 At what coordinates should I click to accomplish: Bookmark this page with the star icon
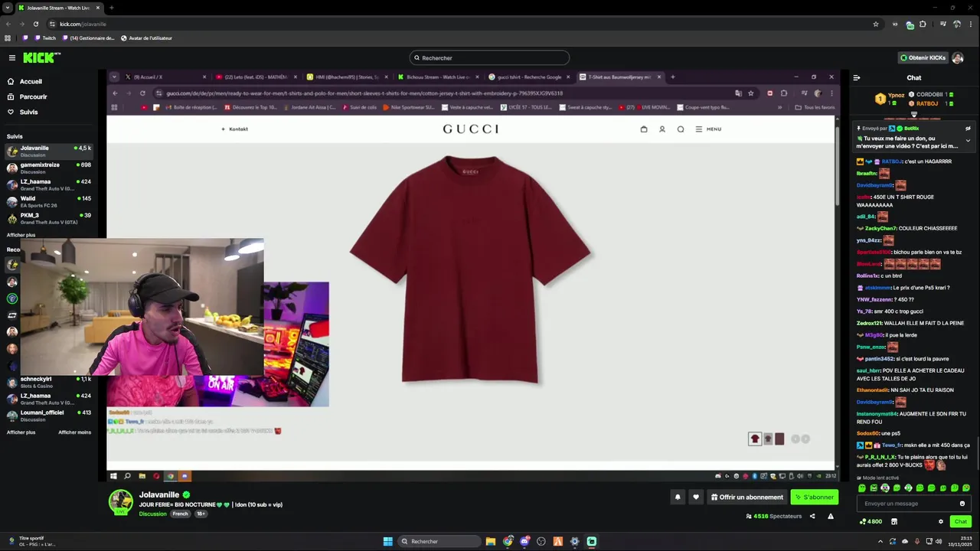coord(876,24)
